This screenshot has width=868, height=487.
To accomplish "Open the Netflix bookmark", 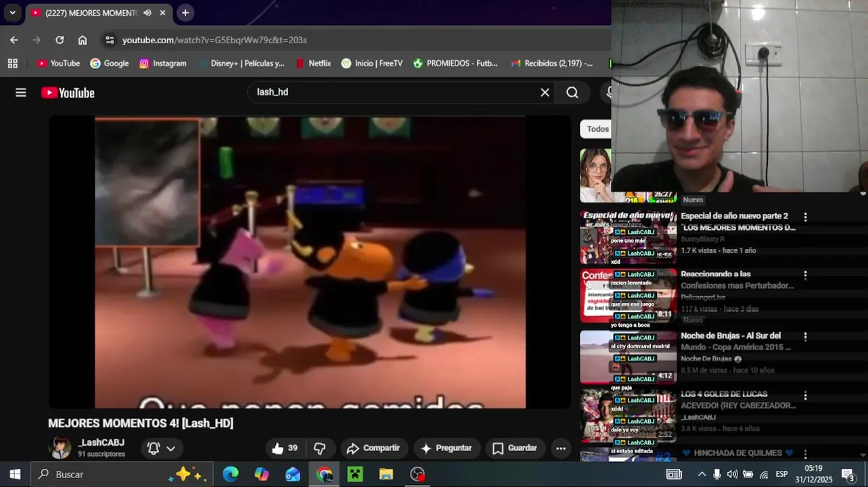I will point(313,63).
